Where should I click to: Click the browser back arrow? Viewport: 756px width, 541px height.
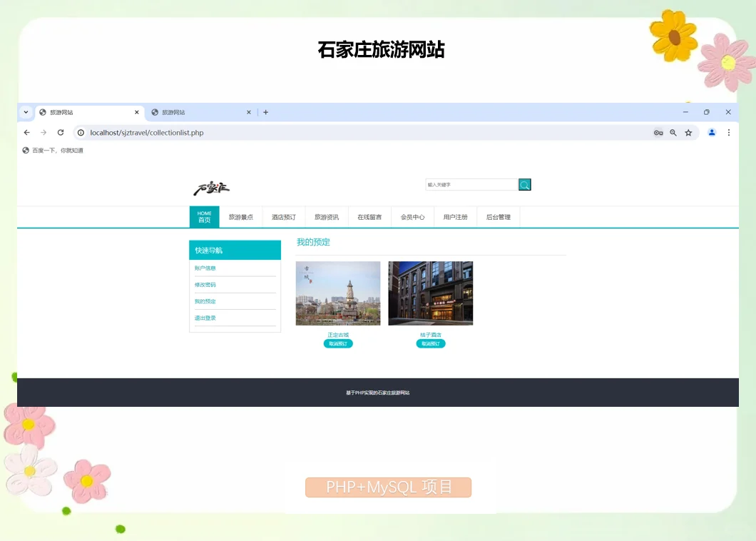pos(26,132)
